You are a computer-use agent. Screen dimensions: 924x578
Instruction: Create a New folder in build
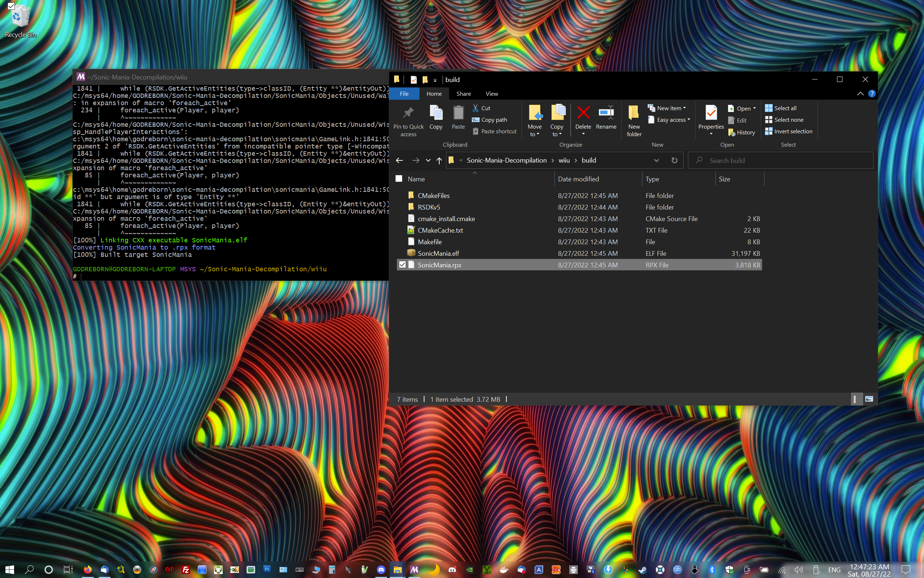tap(634, 120)
